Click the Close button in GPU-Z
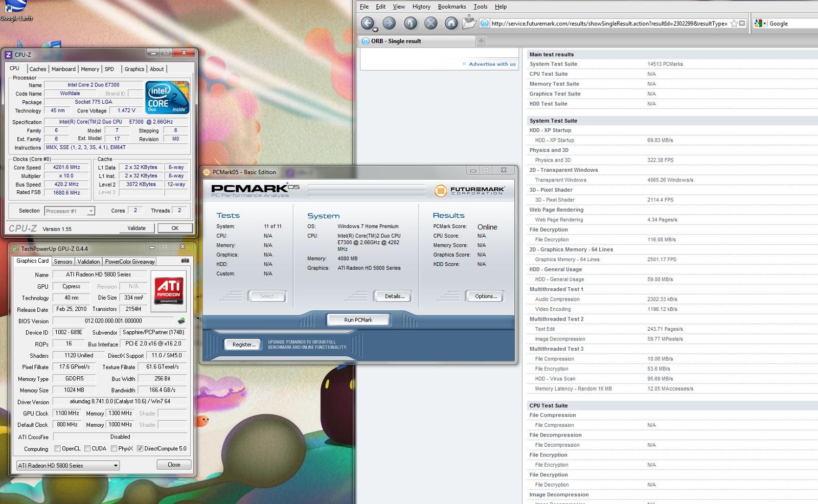Viewport: 818px width, 504px height. [x=174, y=465]
